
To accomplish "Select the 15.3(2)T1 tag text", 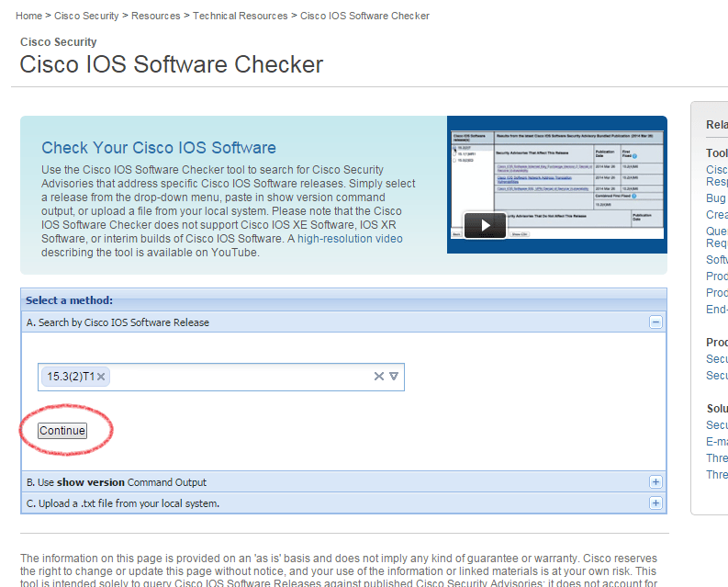I will click(x=71, y=377).
